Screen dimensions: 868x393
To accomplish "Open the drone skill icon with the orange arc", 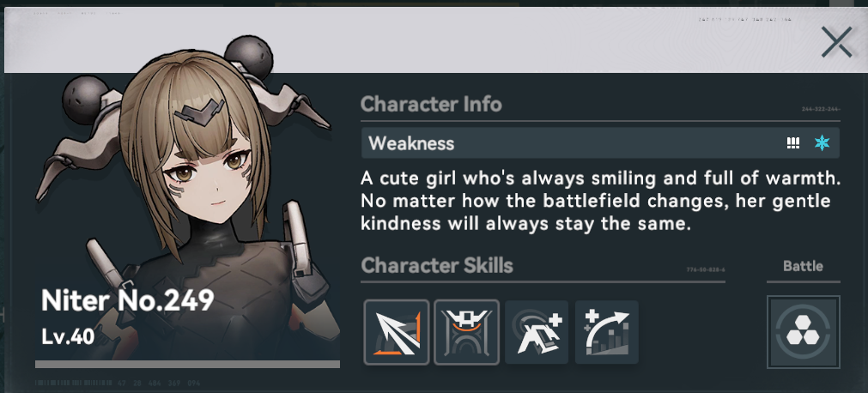I will (467, 332).
